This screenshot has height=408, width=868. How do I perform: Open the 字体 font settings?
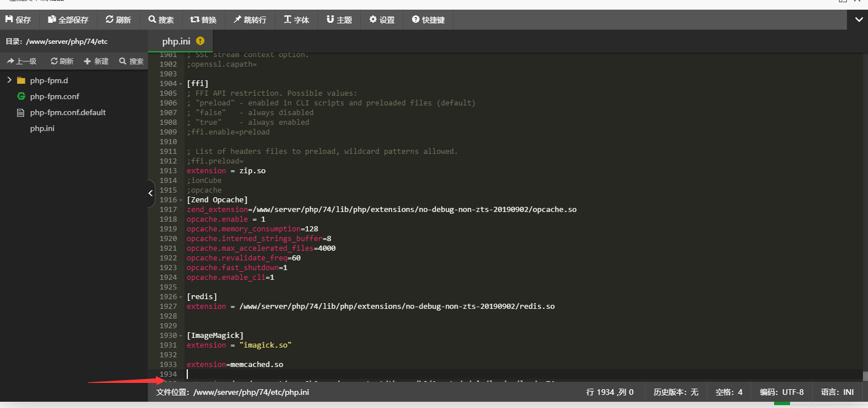pos(297,20)
